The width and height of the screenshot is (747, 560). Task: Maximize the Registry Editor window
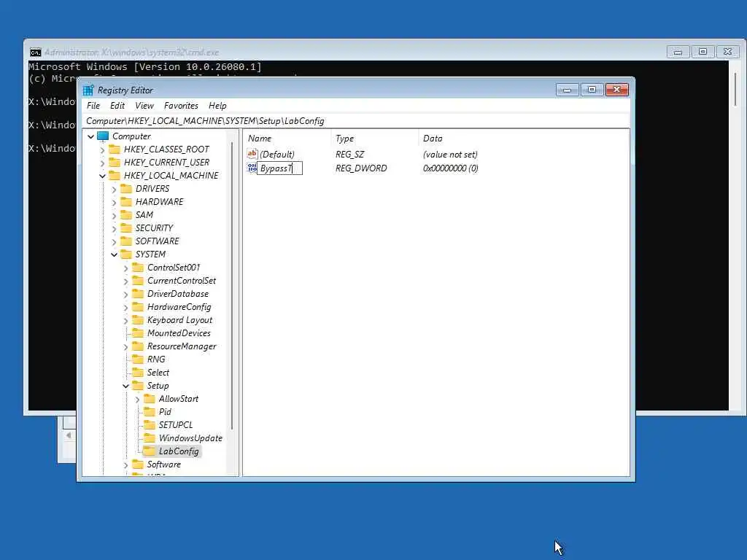tap(592, 90)
